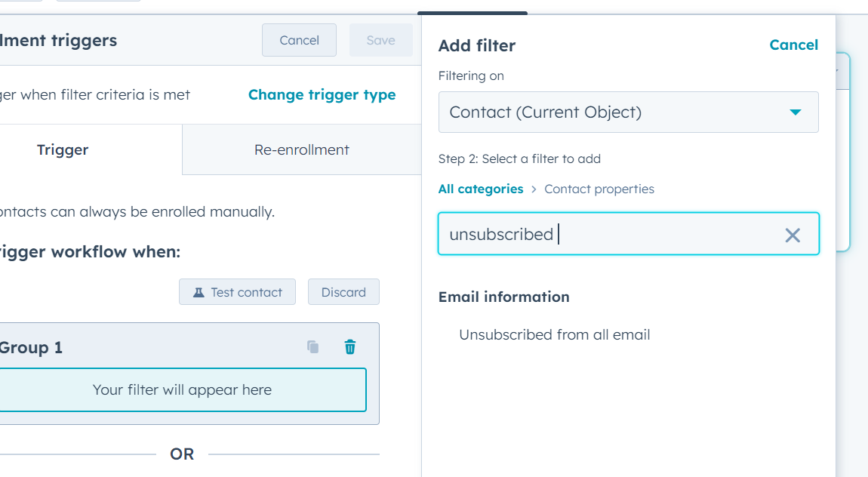Open the Contact (Current Object) dropdown caret
868x477 pixels.
(796, 112)
